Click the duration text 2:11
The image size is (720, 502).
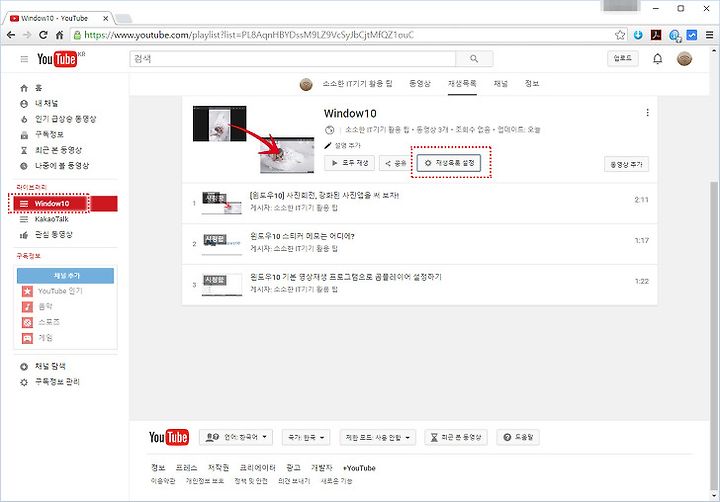click(641, 200)
